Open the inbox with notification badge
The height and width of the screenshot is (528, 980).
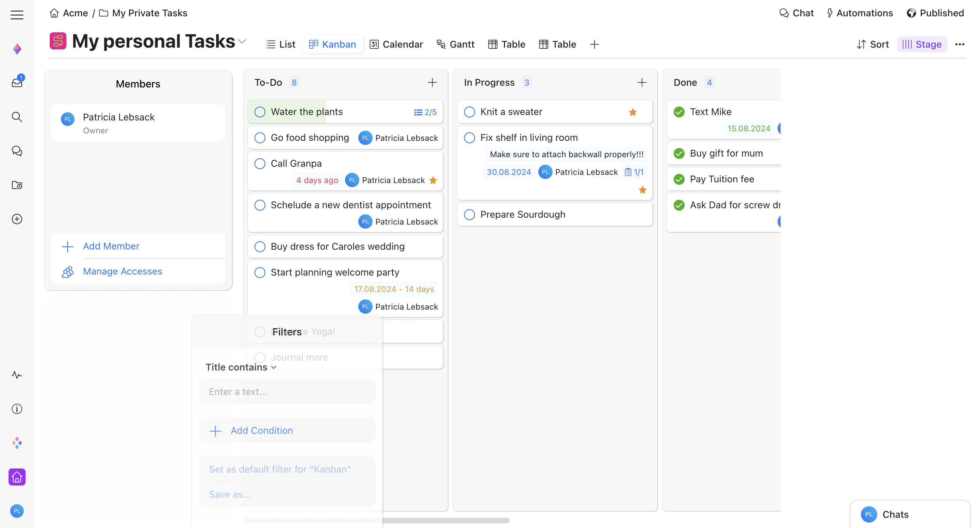[x=17, y=82]
